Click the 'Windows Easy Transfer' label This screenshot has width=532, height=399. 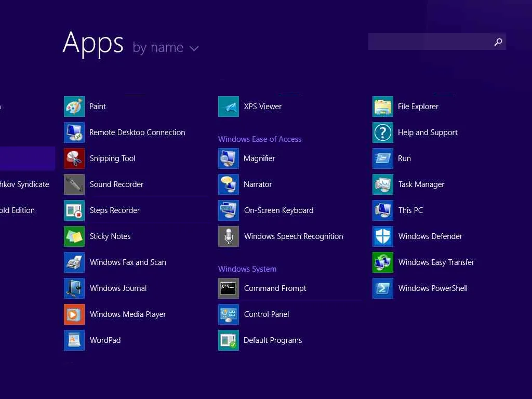pyautogui.click(x=436, y=262)
